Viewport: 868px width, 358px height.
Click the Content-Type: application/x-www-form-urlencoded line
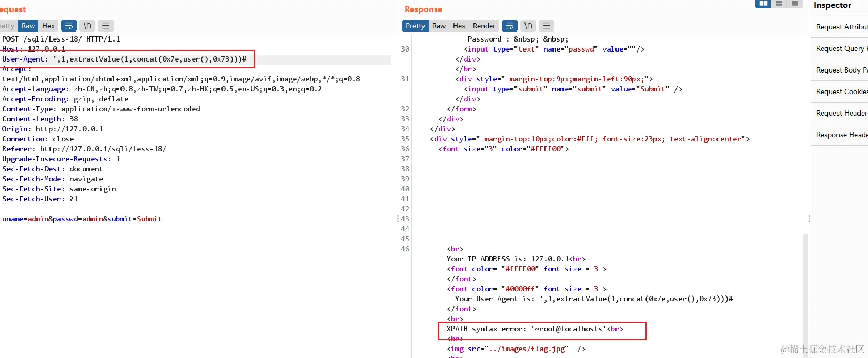point(101,109)
